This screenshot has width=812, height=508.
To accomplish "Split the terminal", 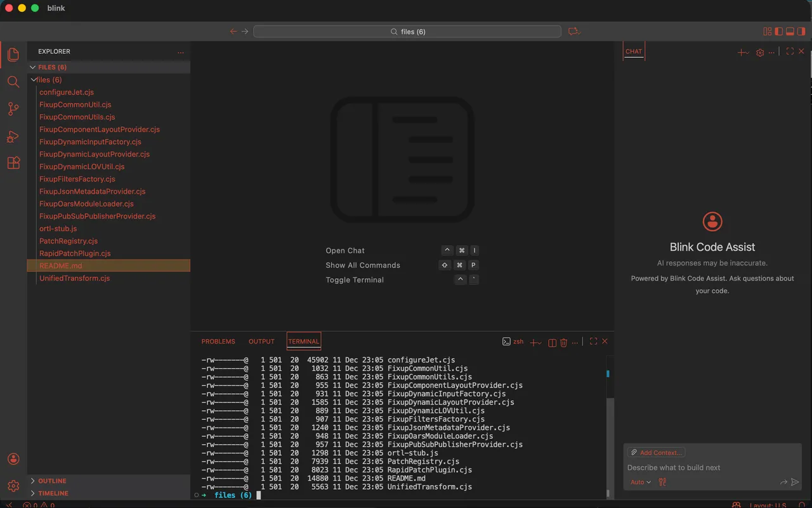I will 552,342.
